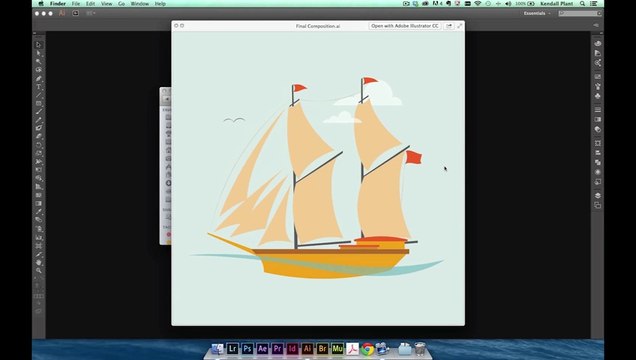Screen dimensions: 636x360
Task: Select the Line Segment tool
Action: pyautogui.click(x=39, y=95)
